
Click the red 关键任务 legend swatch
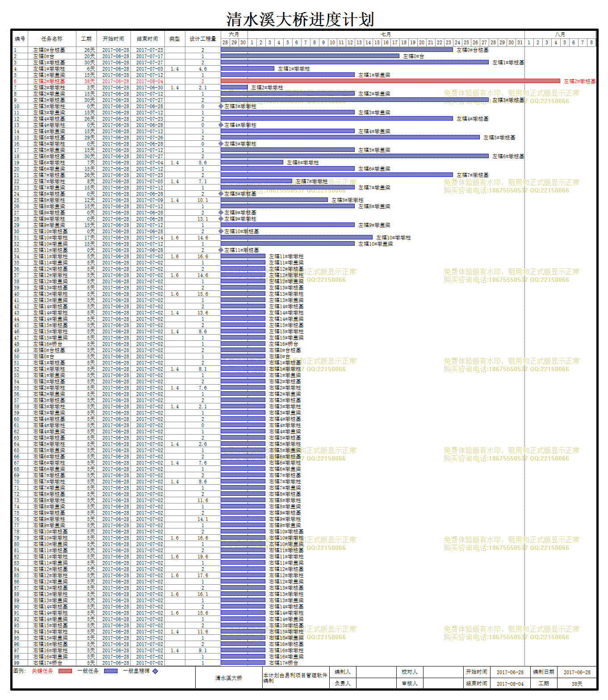(65, 671)
